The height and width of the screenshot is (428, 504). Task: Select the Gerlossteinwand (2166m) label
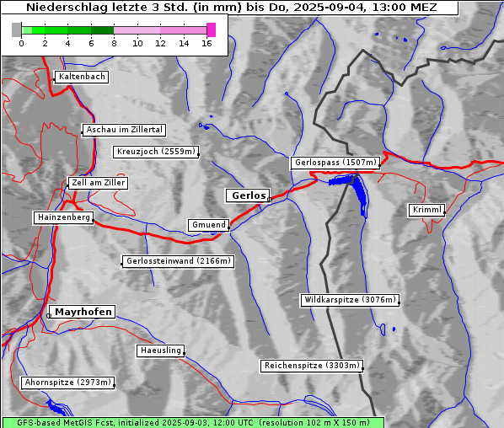(x=178, y=261)
